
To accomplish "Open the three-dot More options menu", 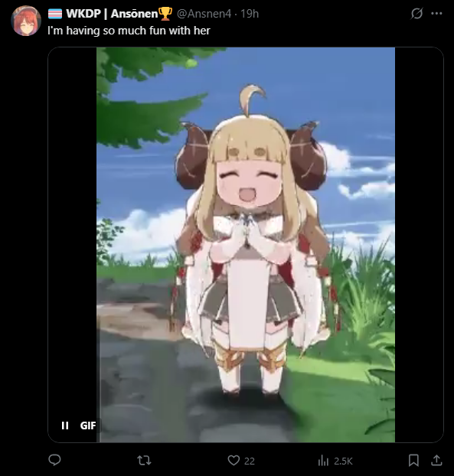I will click(x=436, y=13).
